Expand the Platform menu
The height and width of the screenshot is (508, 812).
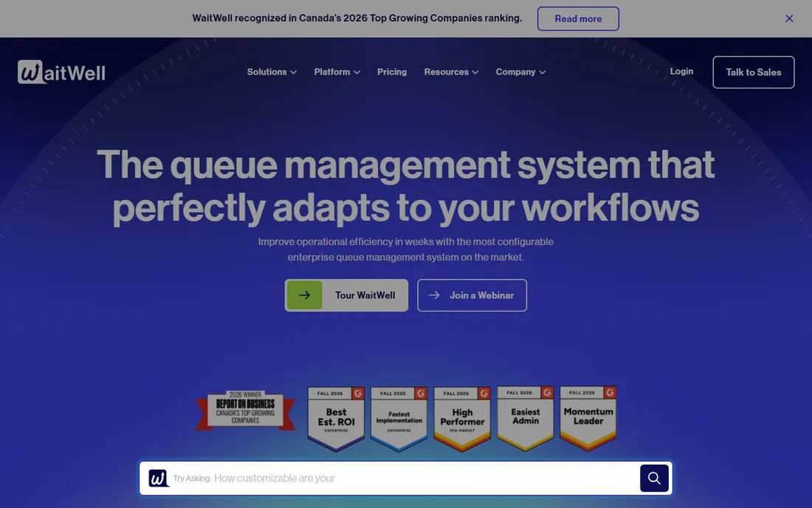[x=337, y=72]
